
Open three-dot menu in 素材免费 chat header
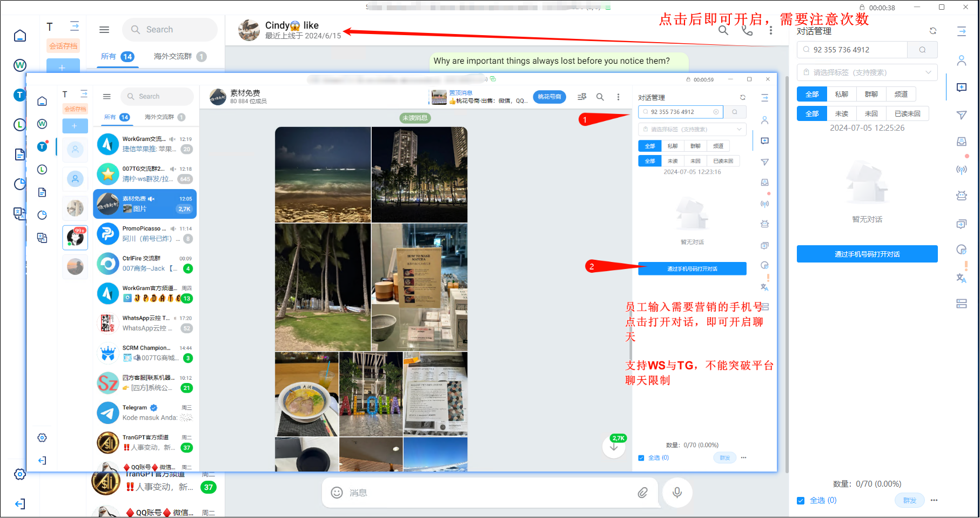(619, 97)
